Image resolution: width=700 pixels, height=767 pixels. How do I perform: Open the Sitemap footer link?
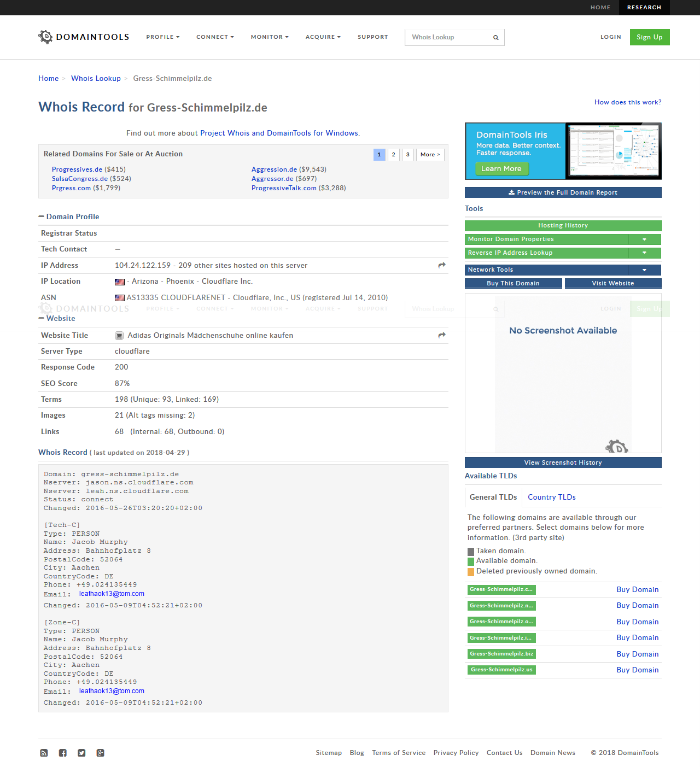[x=329, y=753]
